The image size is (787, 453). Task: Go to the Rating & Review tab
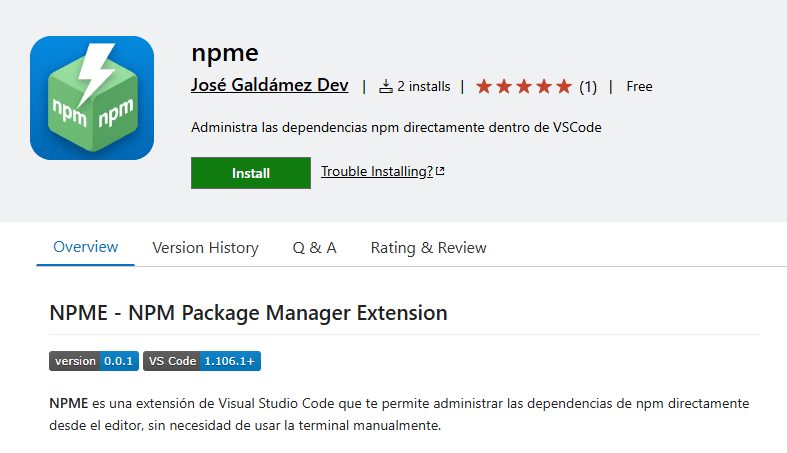coord(428,248)
